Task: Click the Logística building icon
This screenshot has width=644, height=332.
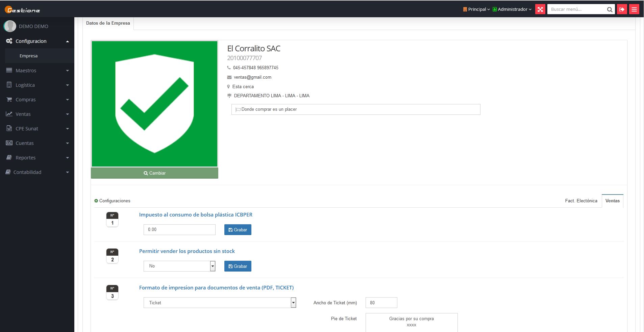Action: (x=9, y=85)
